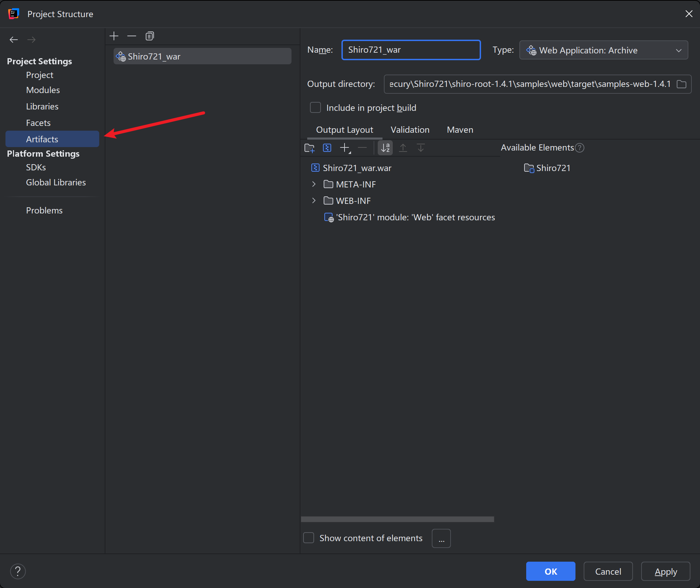Open the artifact Type dropdown
This screenshot has height=588, width=700.
(604, 50)
